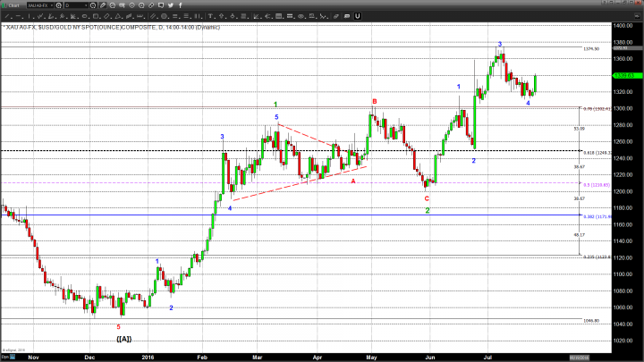This screenshot has height=362, width=644.
Task: Select the vertical line tool
Action: coord(30,16)
